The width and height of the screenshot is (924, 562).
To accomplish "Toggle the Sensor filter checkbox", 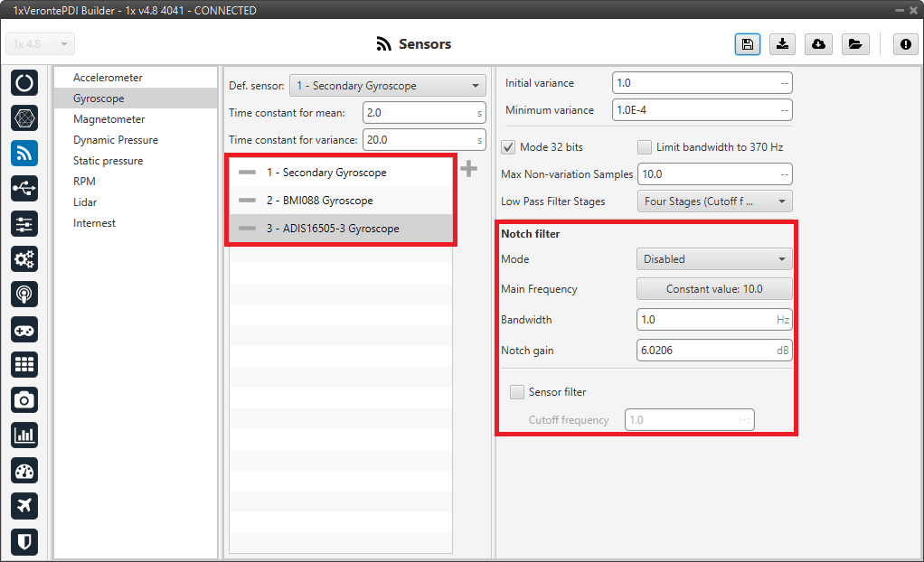I will click(x=517, y=392).
